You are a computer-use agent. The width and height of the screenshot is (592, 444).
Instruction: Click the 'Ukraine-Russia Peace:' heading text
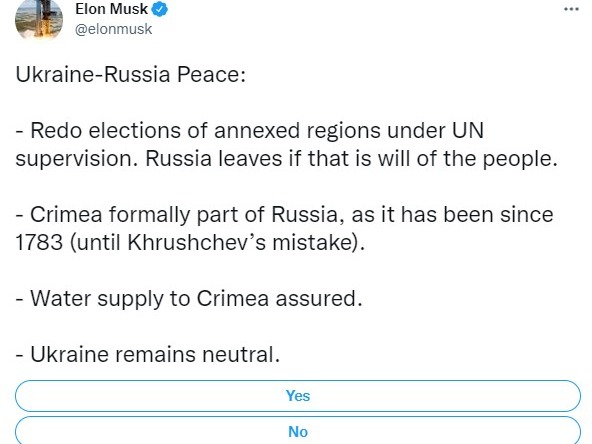131,74
